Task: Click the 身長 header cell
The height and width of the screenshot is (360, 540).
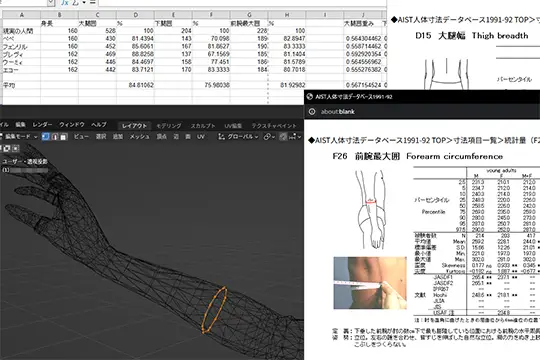Action: (x=60, y=23)
